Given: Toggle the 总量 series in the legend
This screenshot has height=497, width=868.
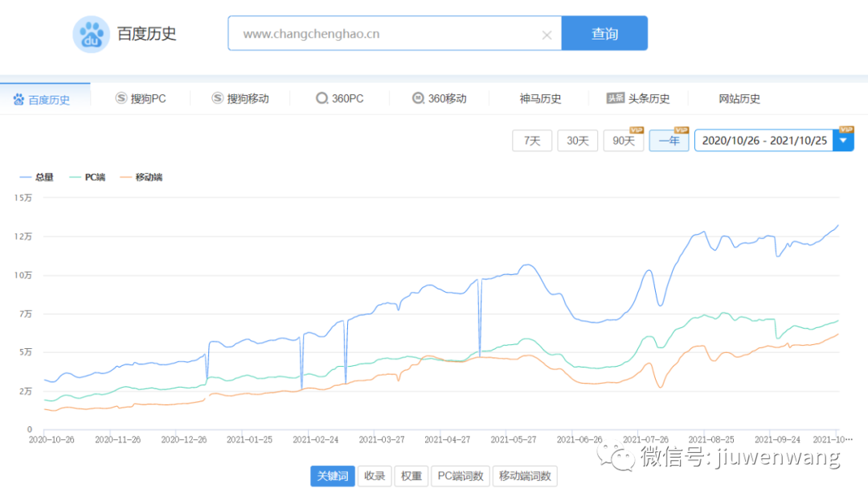Looking at the screenshot, I should click(36, 177).
